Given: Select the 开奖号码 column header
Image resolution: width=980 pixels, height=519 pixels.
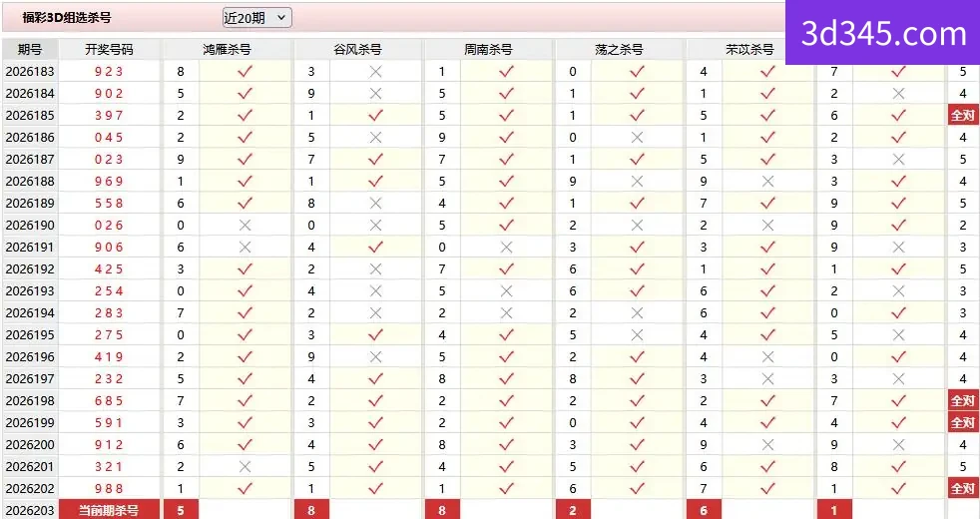Looking at the screenshot, I should (110, 49).
